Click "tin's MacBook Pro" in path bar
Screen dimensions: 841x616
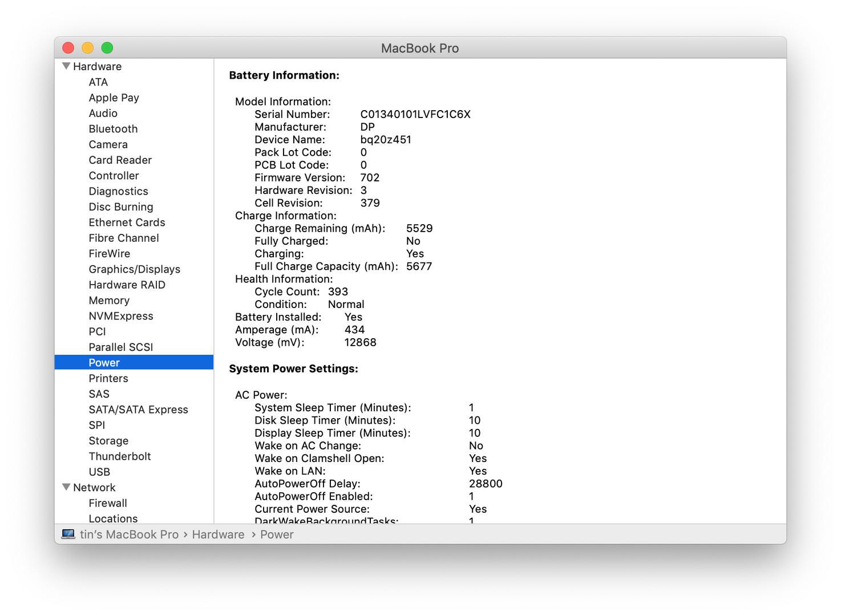pos(129,534)
